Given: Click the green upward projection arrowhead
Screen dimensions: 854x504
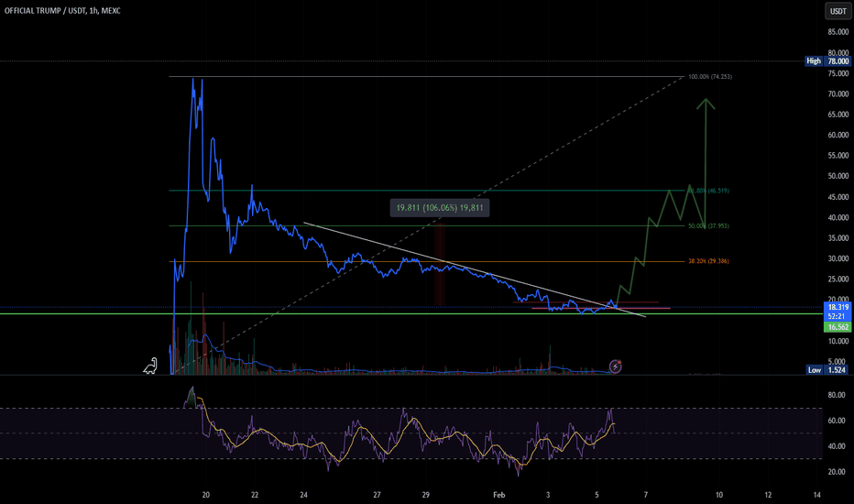Looking at the screenshot, I should [706, 104].
